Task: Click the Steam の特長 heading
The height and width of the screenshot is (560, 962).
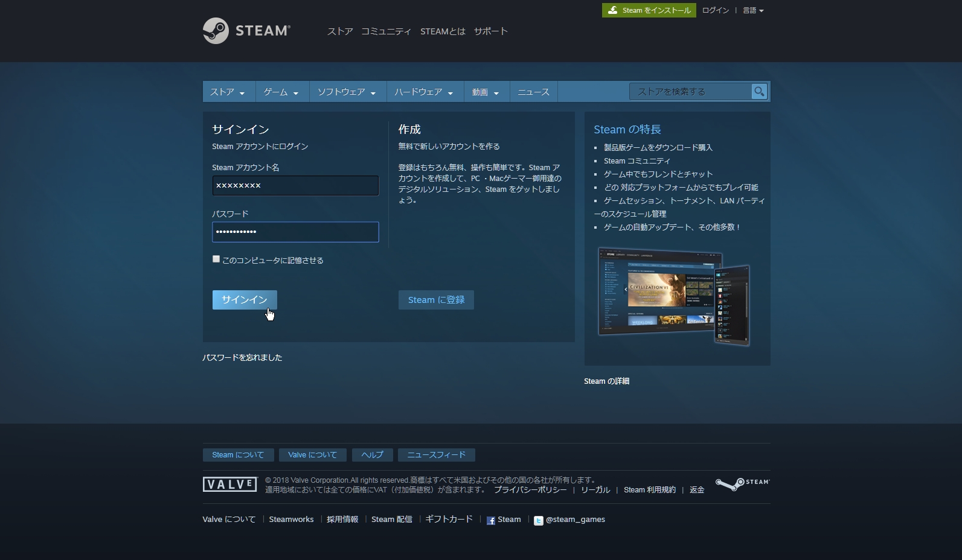Action: [627, 130]
